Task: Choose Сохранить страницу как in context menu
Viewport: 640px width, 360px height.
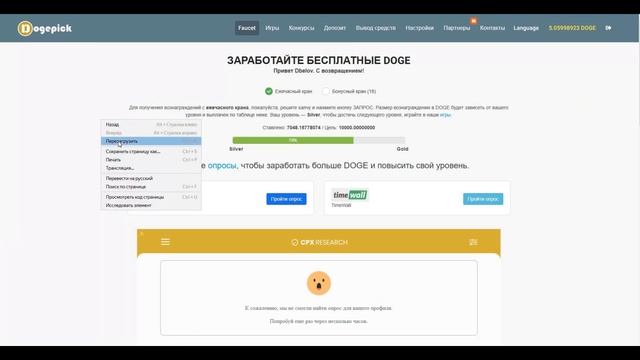Action: coord(151,151)
